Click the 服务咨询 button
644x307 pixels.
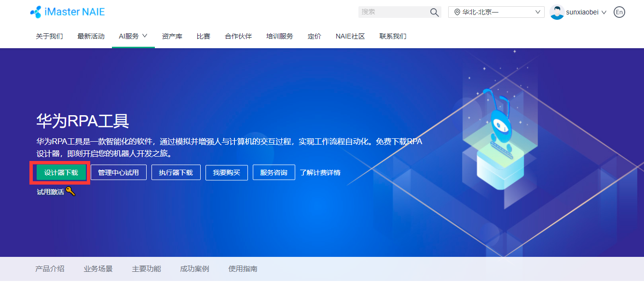point(274,173)
